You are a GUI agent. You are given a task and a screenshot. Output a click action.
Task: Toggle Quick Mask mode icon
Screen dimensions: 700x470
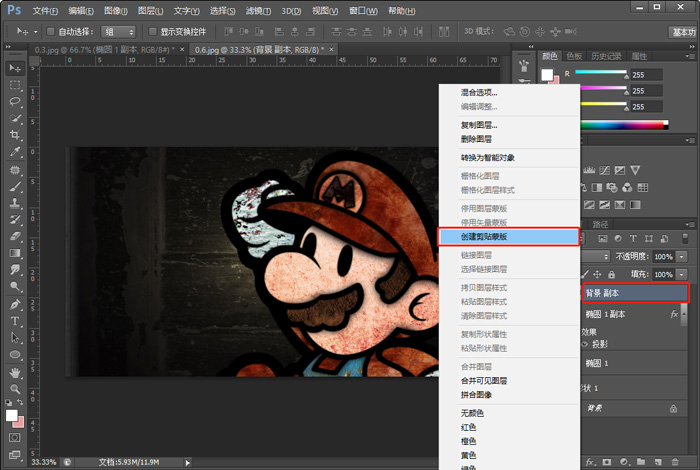[x=15, y=438]
